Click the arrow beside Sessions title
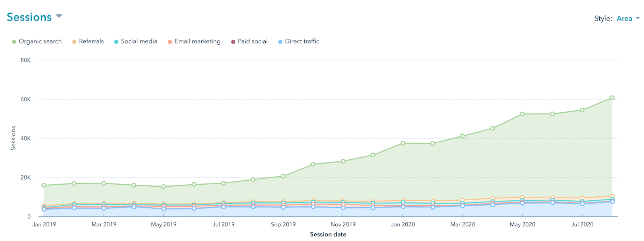The width and height of the screenshot is (644, 241). coord(59,16)
